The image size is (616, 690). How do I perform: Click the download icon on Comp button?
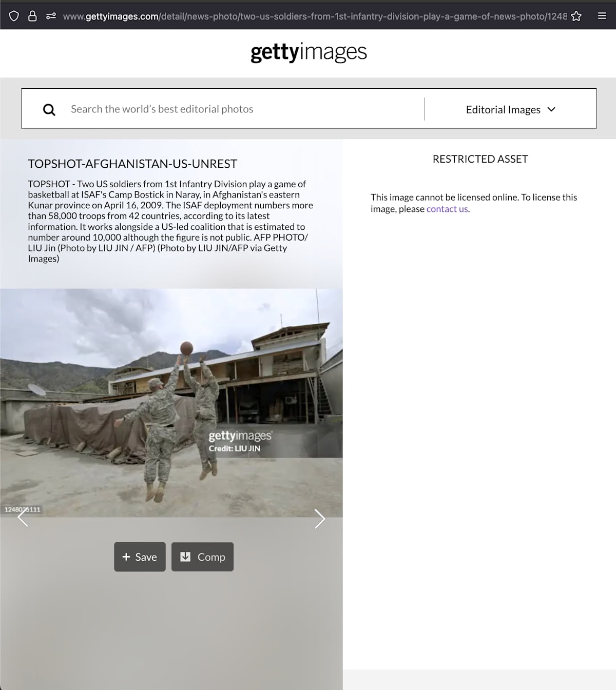185,557
